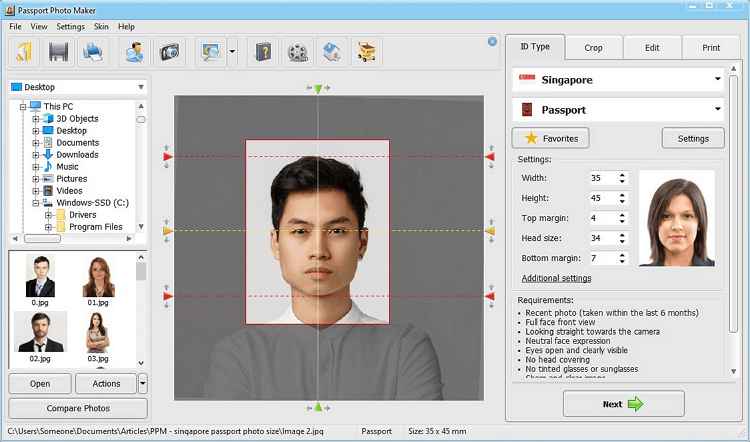Click the Favorites button
Image resolution: width=750 pixels, height=442 pixels.
click(551, 139)
